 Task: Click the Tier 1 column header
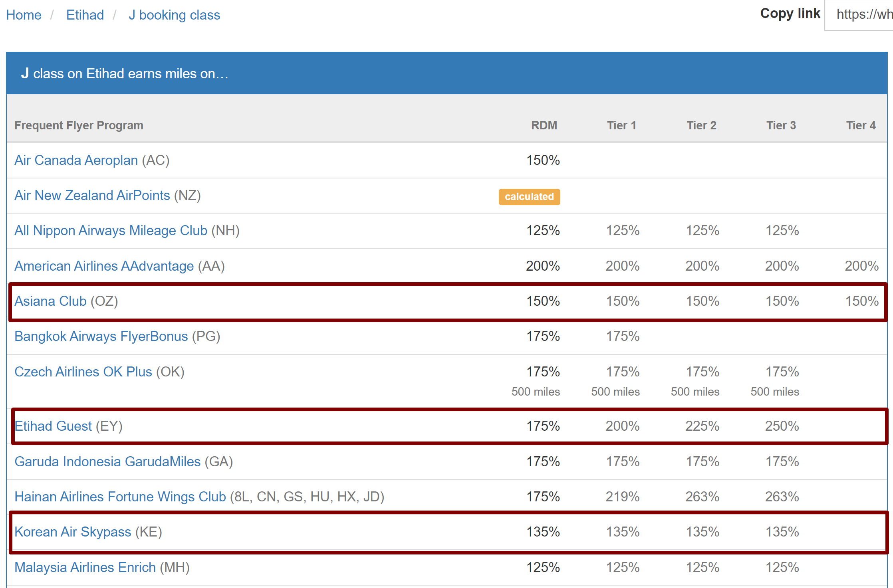[621, 125]
